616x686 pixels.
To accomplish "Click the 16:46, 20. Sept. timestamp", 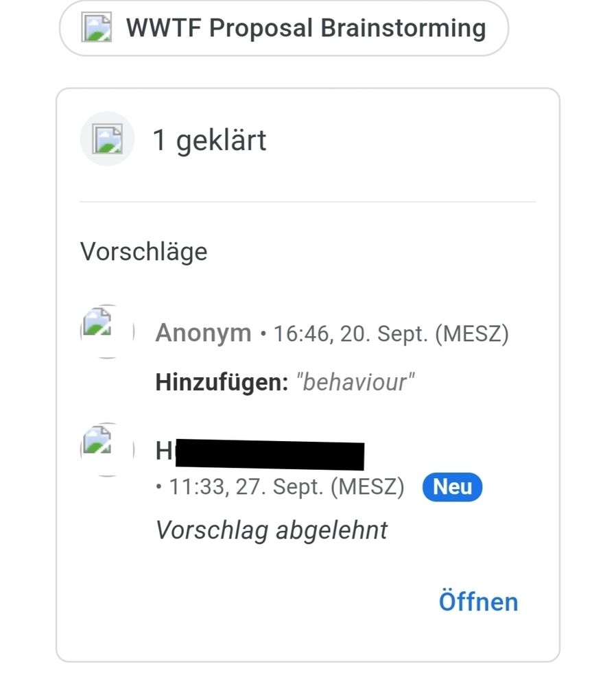I will click(x=352, y=335).
